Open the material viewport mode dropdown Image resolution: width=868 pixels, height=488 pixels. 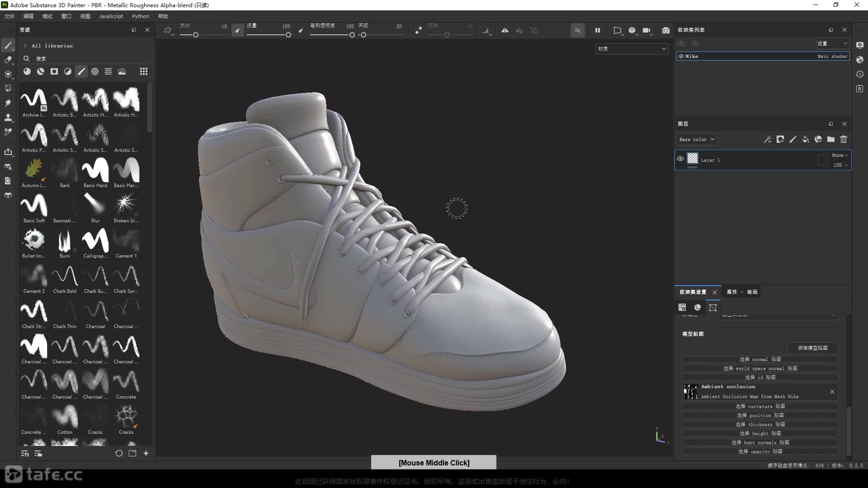(x=632, y=48)
